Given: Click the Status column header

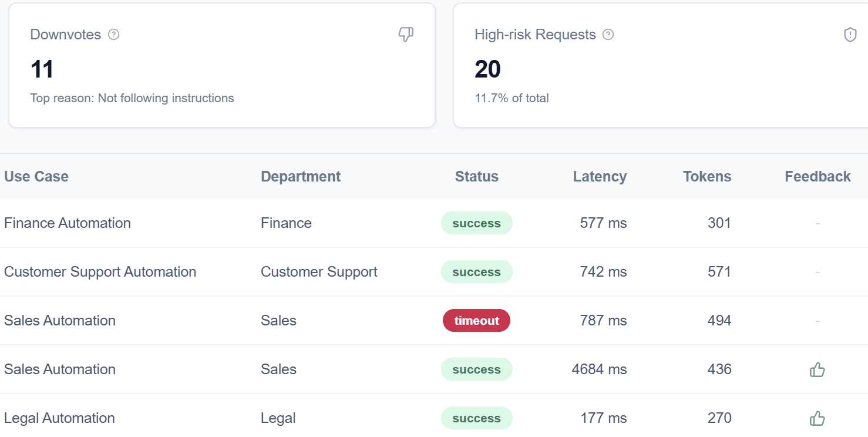Looking at the screenshot, I should (476, 176).
